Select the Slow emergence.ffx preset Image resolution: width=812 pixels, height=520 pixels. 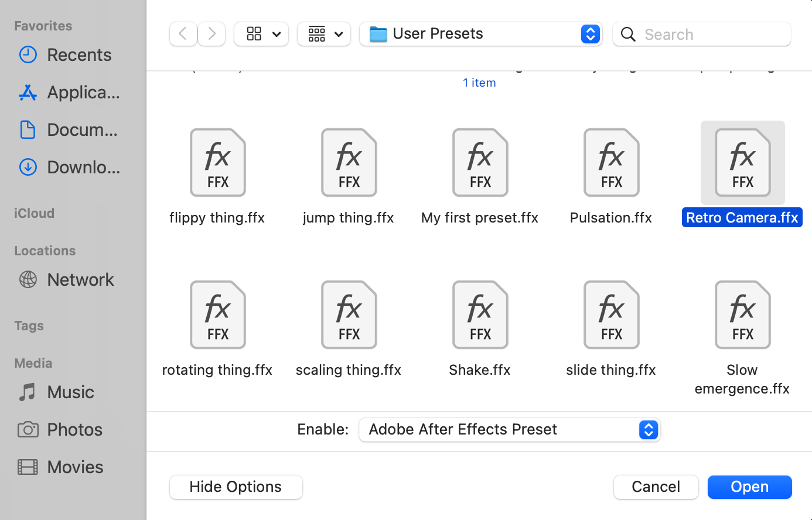[742, 315]
